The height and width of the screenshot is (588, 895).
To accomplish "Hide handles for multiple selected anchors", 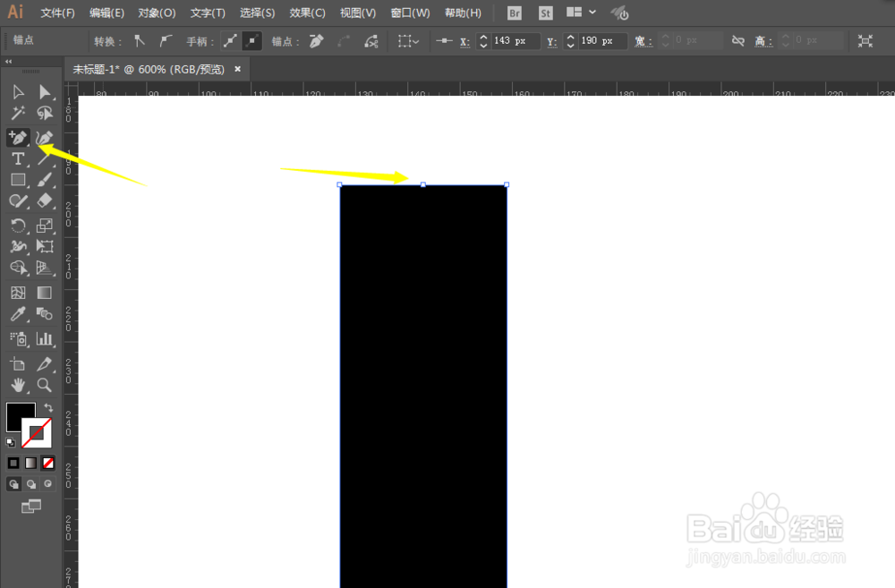I will click(x=251, y=40).
